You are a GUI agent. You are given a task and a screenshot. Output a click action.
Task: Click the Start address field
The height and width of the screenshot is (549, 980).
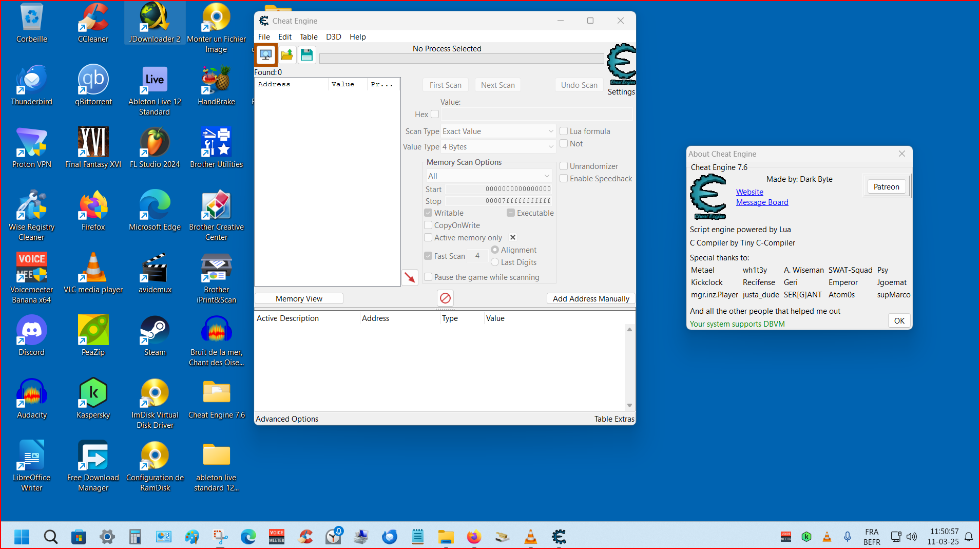tap(498, 189)
